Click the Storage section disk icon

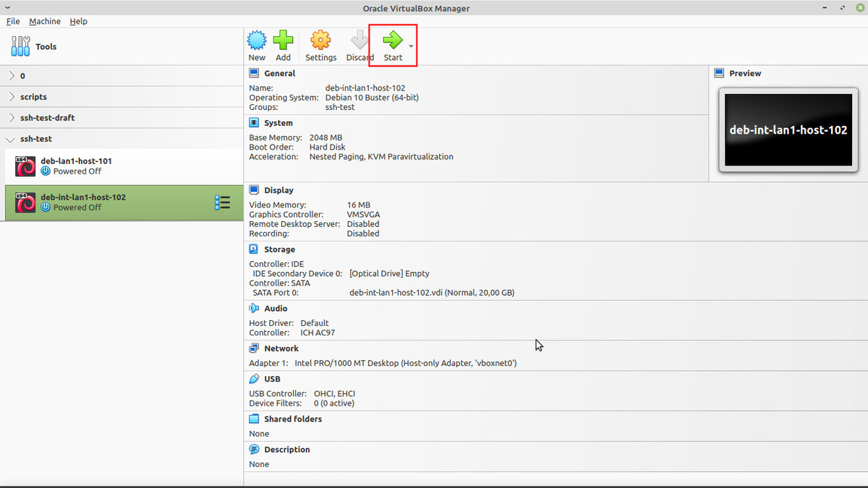(254, 249)
